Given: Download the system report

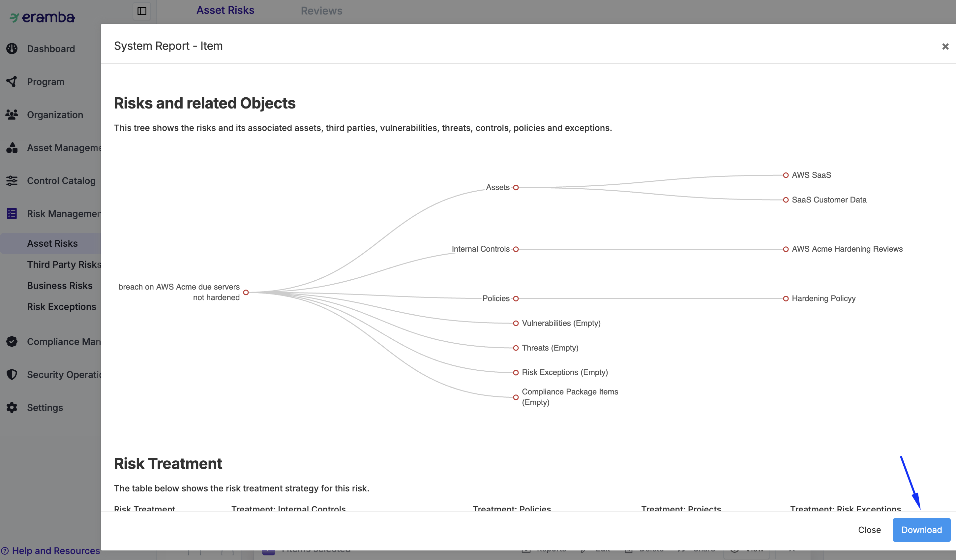Looking at the screenshot, I should (921, 530).
